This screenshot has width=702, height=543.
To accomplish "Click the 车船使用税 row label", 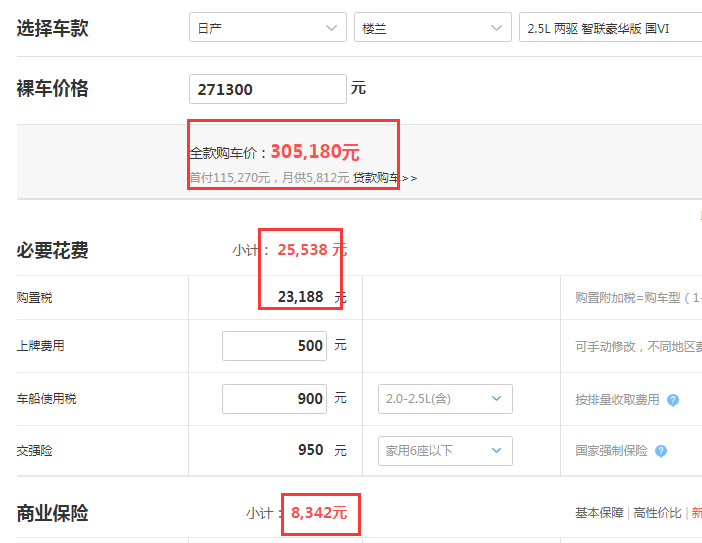I will (x=47, y=399).
